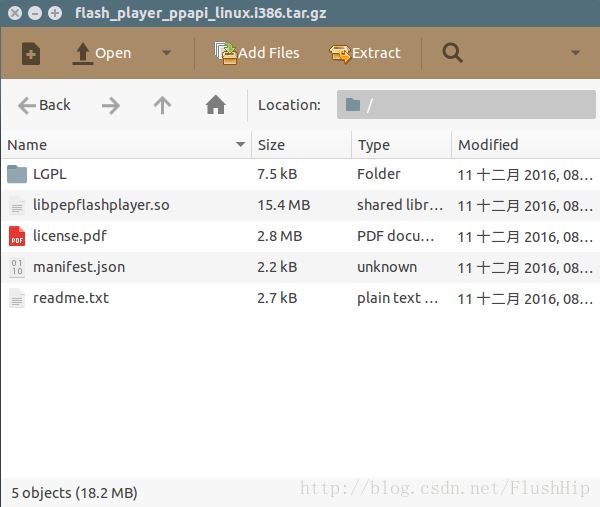This screenshot has height=507, width=600.
Task: Extract the archive contents
Action: click(365, 53)
